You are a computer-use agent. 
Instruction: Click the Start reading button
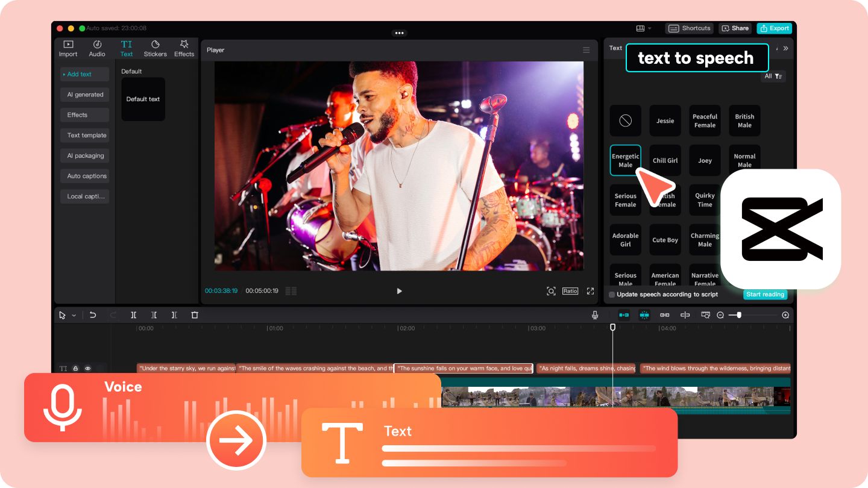click(765, 295)
